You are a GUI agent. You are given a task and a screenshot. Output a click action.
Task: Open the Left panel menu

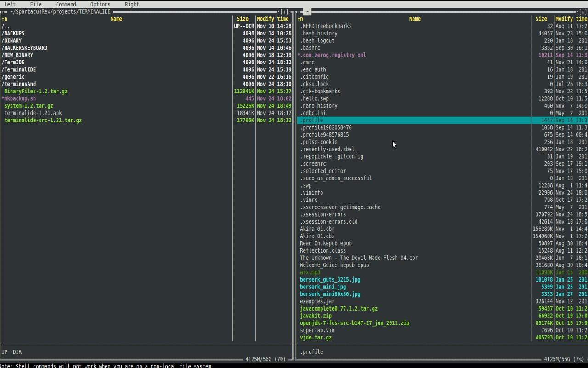point(10,4)
